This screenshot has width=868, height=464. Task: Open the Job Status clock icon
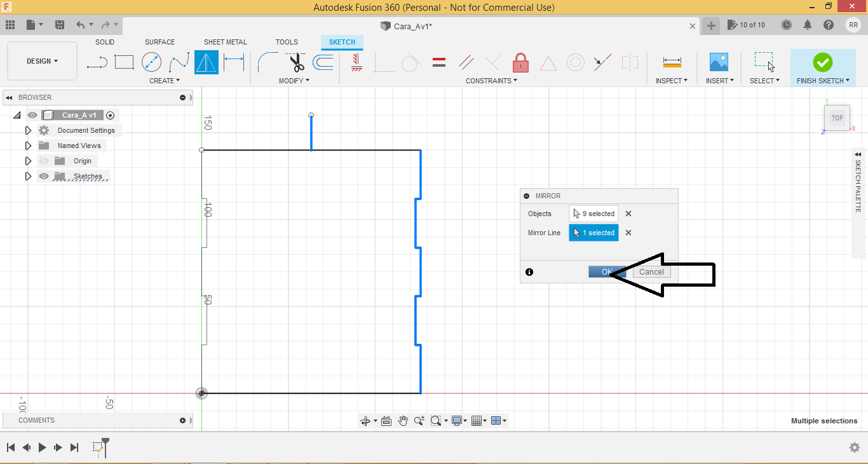tap(787, 25)
